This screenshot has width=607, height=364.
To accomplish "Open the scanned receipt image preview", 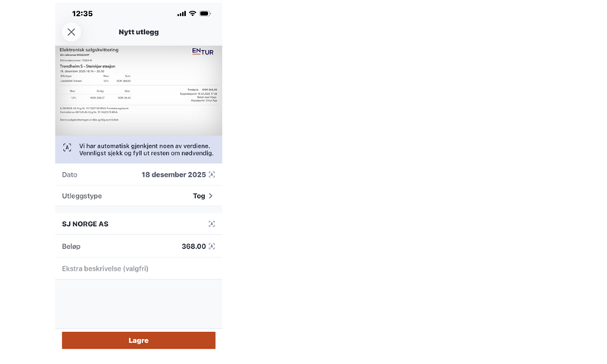I will pos(139,89).
